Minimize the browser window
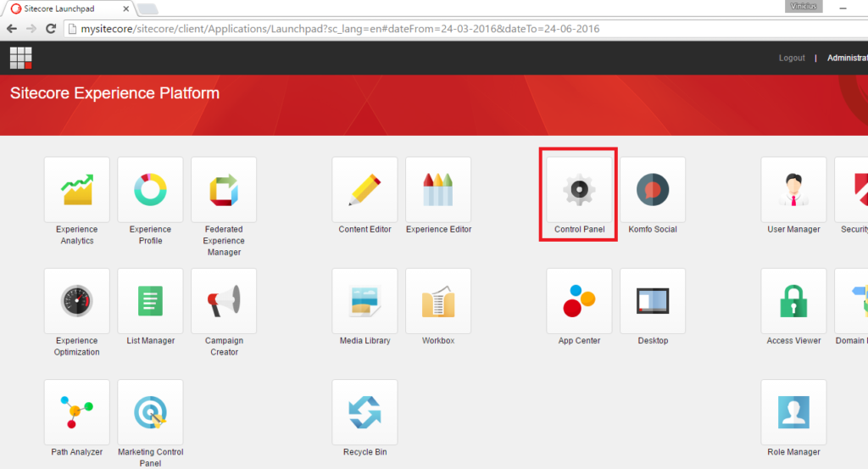868x469 pixels. click(843, 8)
